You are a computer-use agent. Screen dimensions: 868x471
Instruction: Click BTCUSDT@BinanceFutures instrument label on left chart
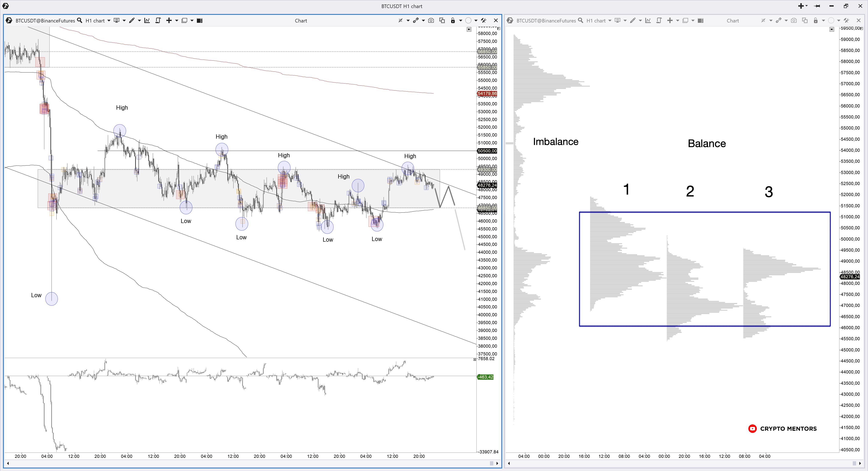pyautogui.click(x=45, y=21)
